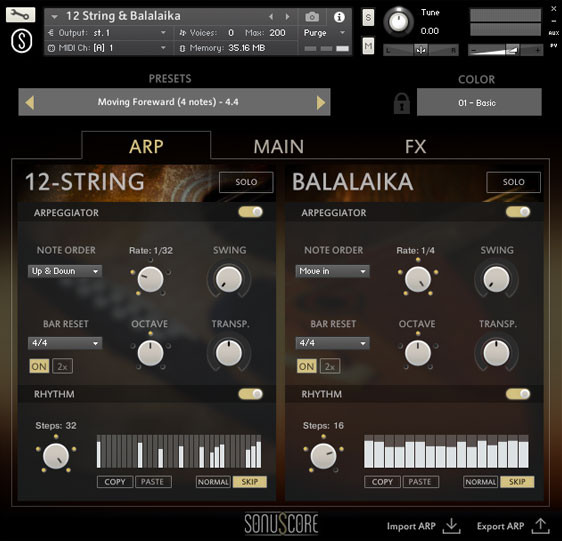Screen dimensions: 562x541
Task: Switch to MAIN tab
Action: click(x=278, y=147)
